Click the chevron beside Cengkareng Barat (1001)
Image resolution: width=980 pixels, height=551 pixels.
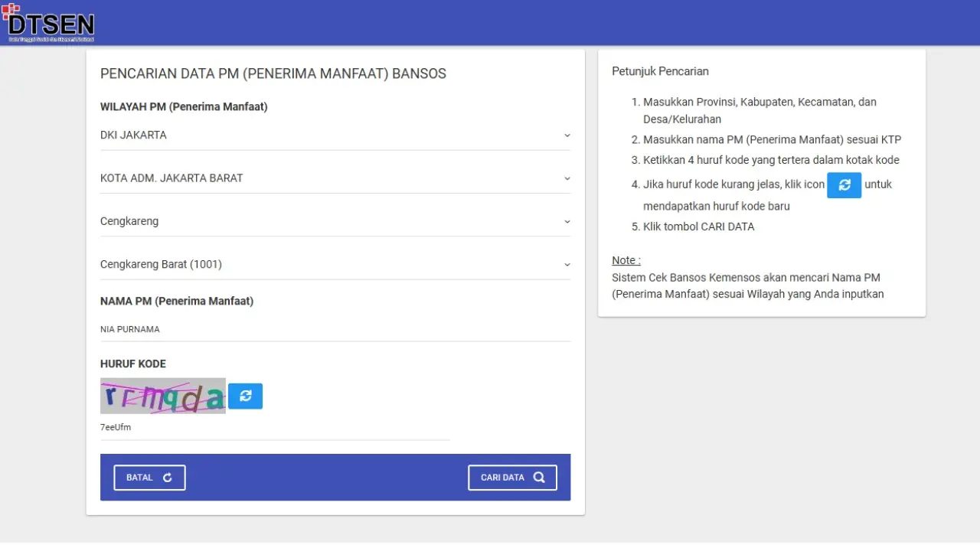pos(567,265)
